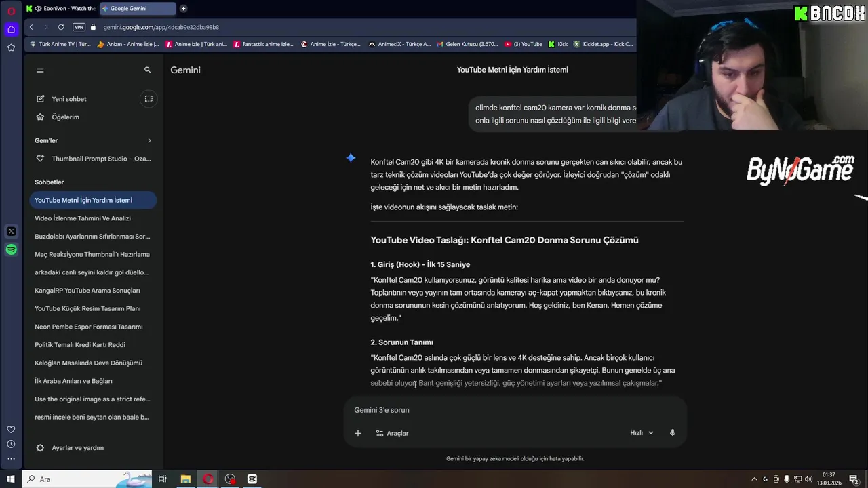This screenshot has width=868, height=488.
Task: Open the Araçlar tools menu
Action: 392,433
